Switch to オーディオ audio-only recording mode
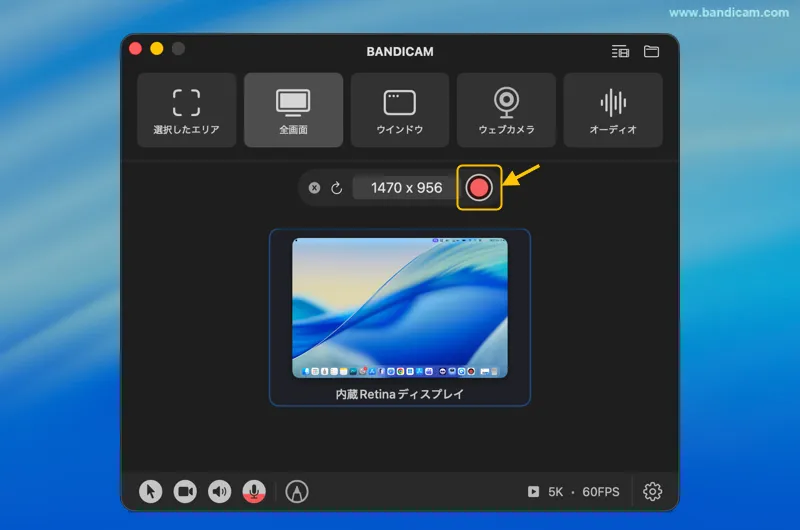This screenshot has height=530, width=800. 613,110
